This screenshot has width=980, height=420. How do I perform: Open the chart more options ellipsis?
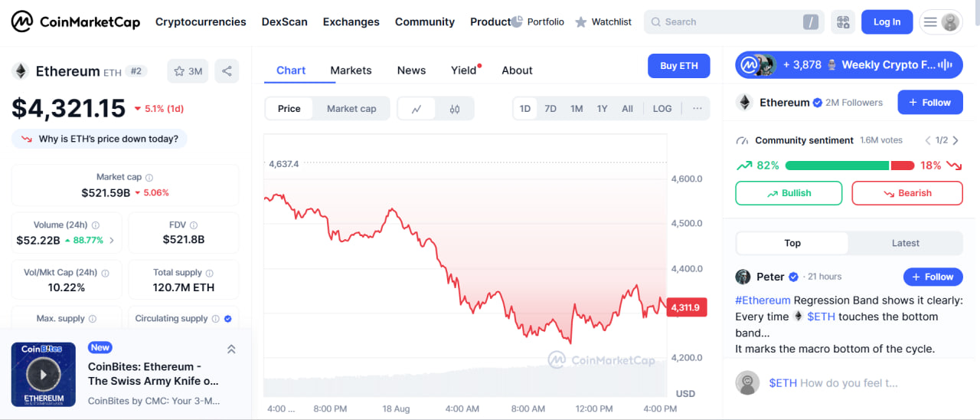(697, 109)
